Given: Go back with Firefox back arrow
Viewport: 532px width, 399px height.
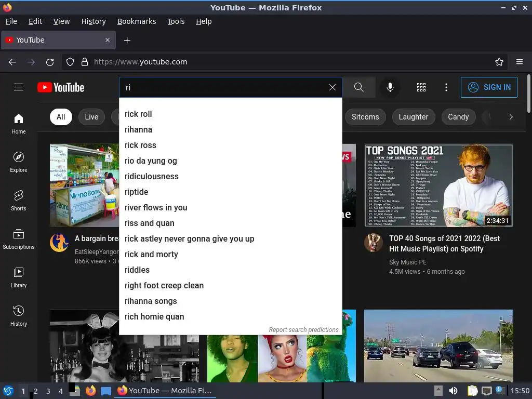Looking at the screenshot, I should [x=12, y=62].
